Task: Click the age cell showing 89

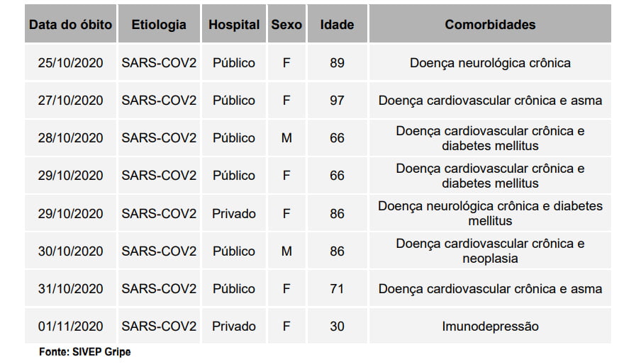Action: click(337, 63)
